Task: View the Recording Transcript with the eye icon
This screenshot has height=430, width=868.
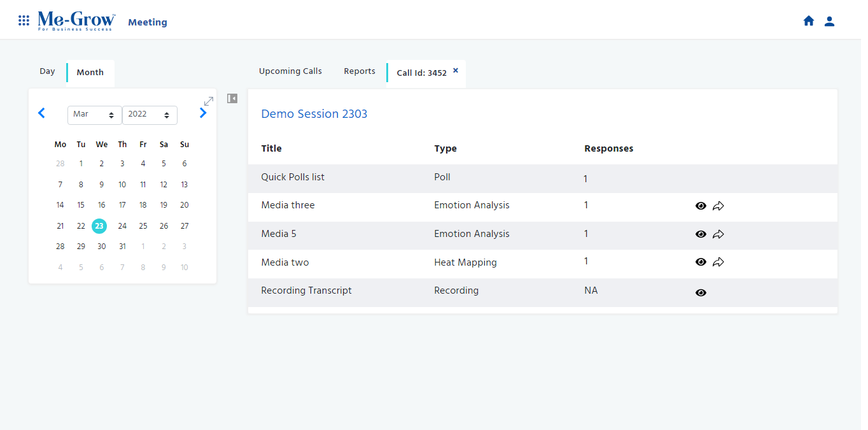Action: pyautogui.click(x=701, y=292)
